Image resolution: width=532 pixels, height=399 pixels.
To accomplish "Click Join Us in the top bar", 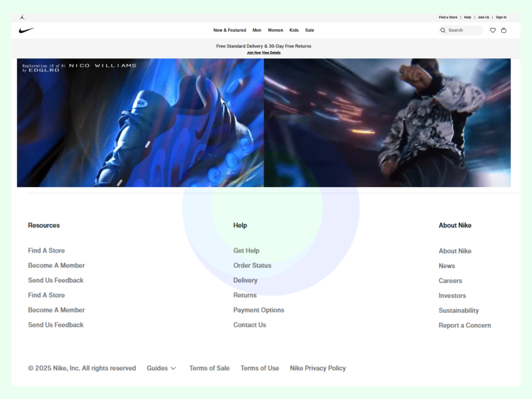I will (x=484, y=17).
